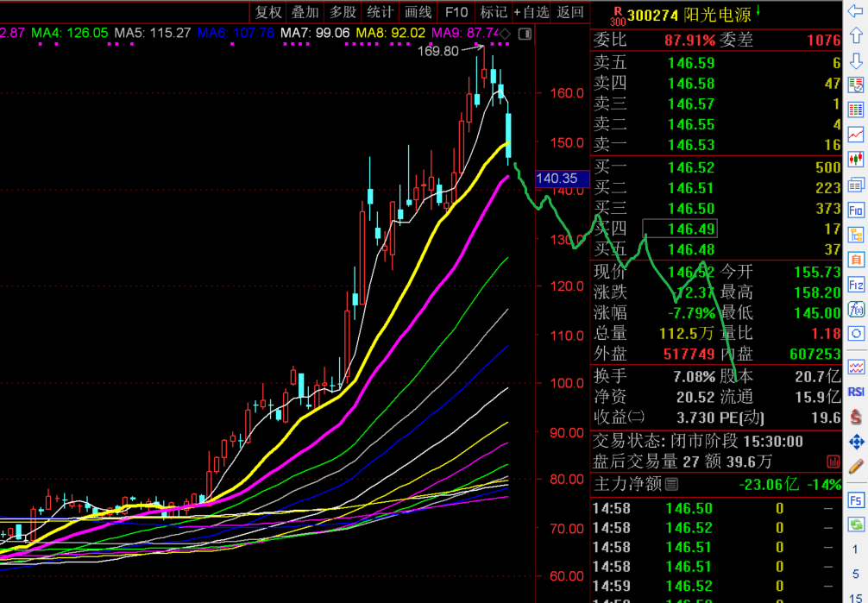Screen dimensions: 868x603
Task: Click the small green down arrow beside 阳光电源
Action: 758,10
